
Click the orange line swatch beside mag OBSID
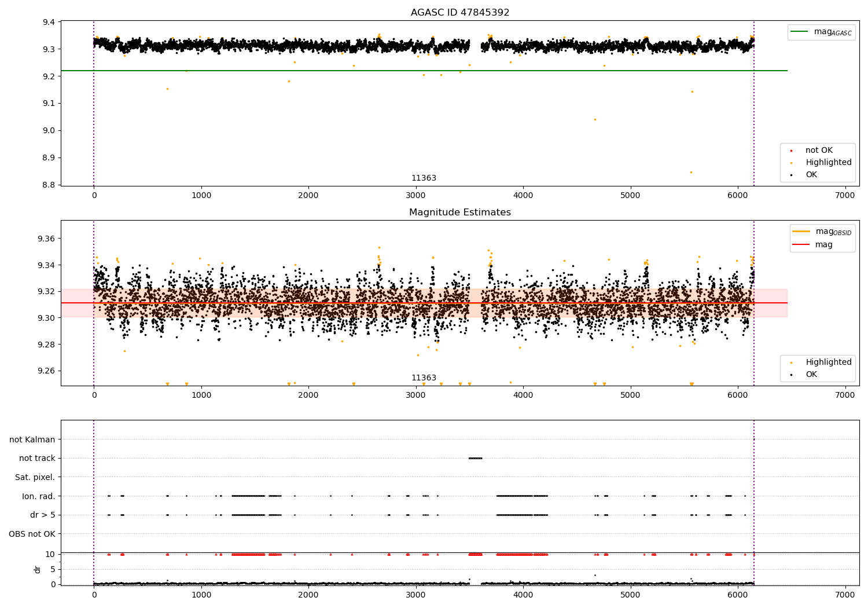pos(801,232)
